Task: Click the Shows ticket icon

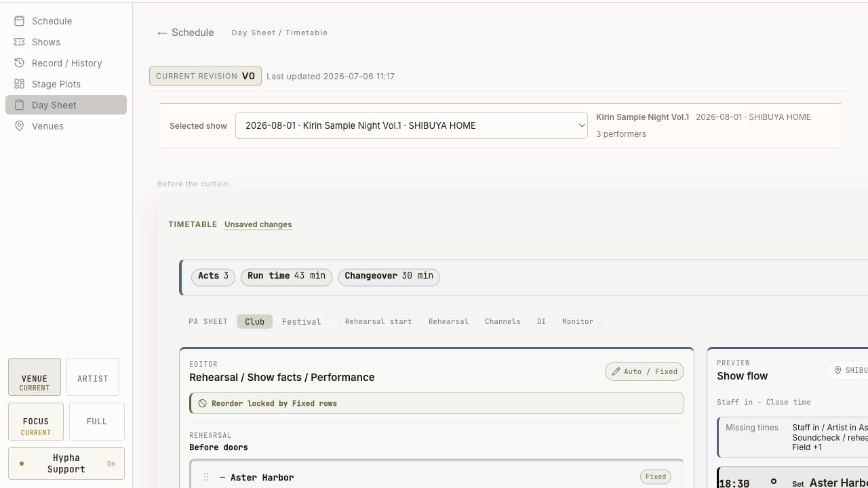Action: [20, 42]
